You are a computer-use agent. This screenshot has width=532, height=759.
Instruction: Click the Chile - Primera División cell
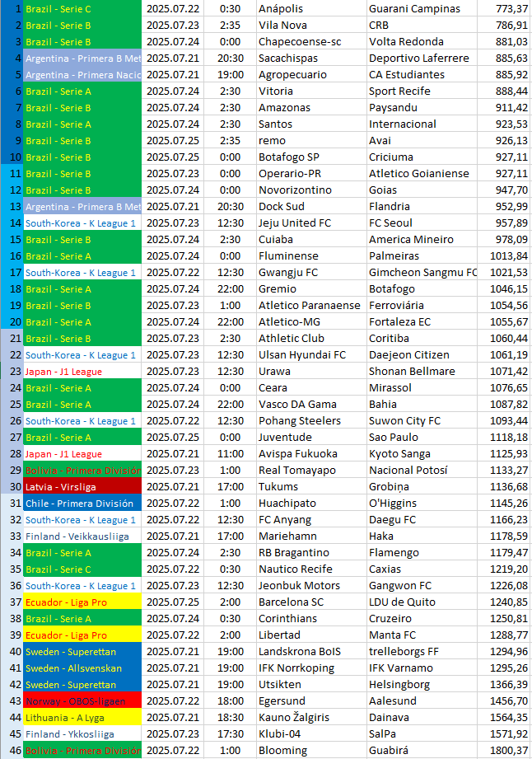point(82,503)
